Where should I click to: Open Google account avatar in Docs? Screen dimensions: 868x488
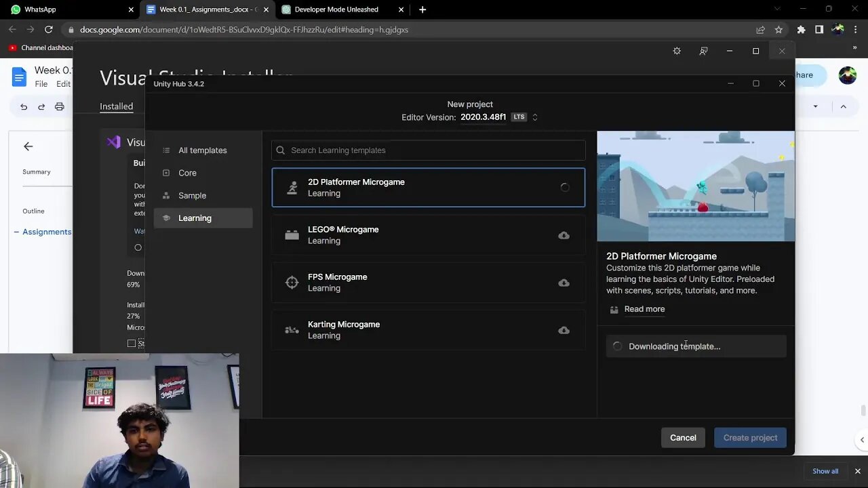848,75
